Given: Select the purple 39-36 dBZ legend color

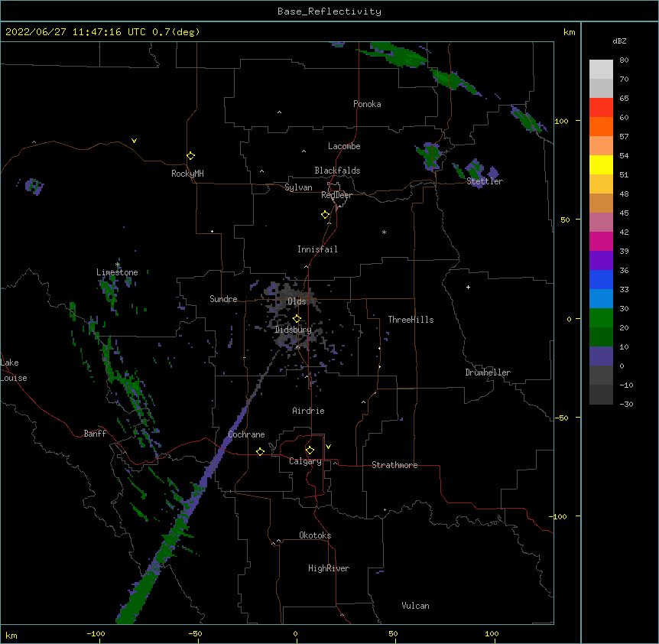Looking at the screenshot, I should tap(601, 261).
